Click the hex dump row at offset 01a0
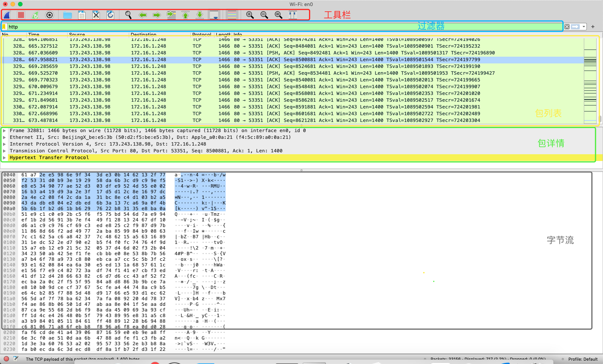 pyautogui.click(x=115, y=299)
